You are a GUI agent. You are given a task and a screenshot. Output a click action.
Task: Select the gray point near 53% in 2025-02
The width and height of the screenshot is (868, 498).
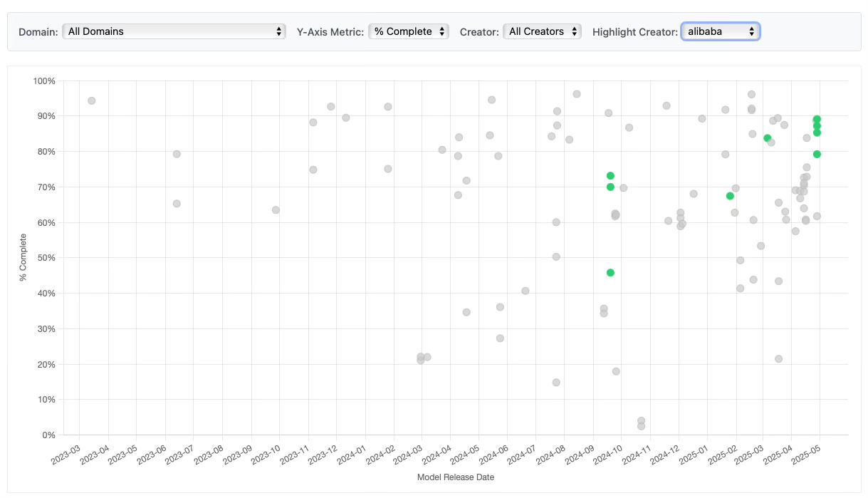(760, 246)
